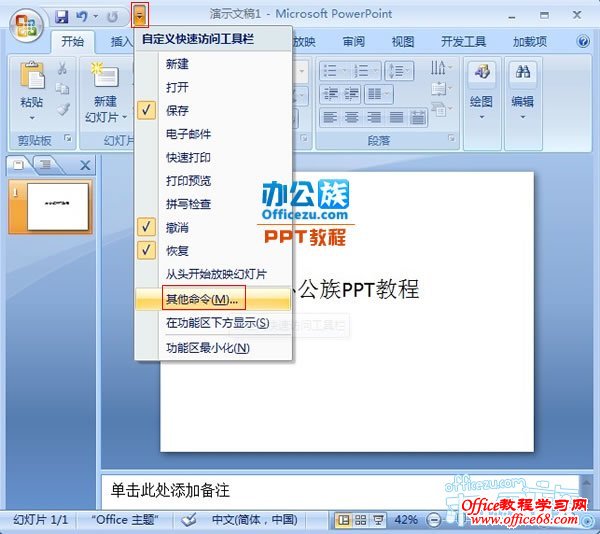600x534 pixels.
Task: Click the 新建幻灯片 new slide icon
Action: pyautogui.click(x=105, y=75)
